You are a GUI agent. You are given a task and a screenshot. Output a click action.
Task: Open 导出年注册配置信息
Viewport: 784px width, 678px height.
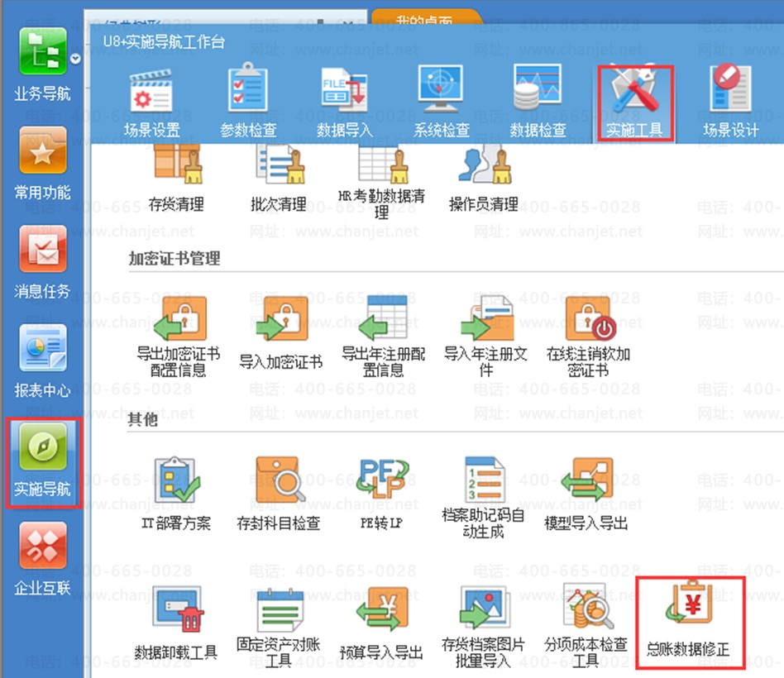point(384,337)
